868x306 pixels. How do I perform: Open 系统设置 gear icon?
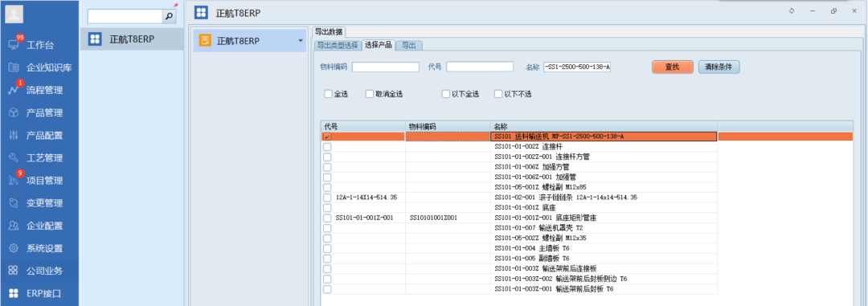pos(14,248)
